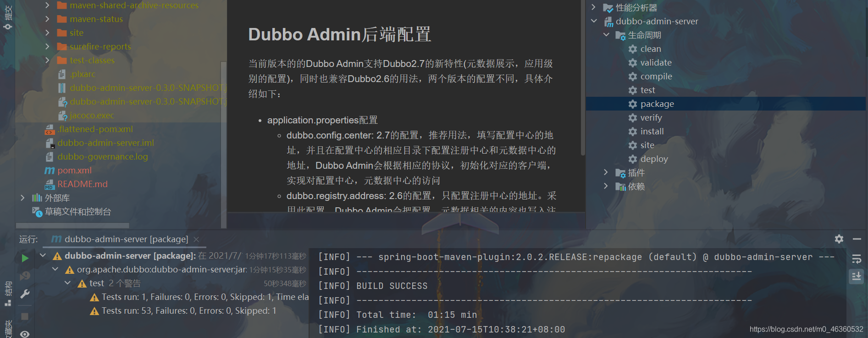Image resolution: width=868 pixels, height=338 pixels.
Task: Expand the maven-status folder
Action: coord(47,19)
